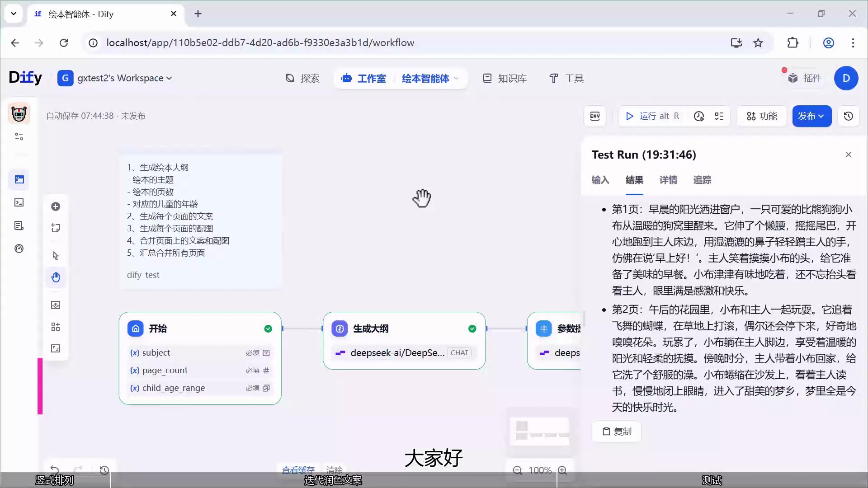Expand the 绘本智能体 app dropdown

tap(430, 79)
